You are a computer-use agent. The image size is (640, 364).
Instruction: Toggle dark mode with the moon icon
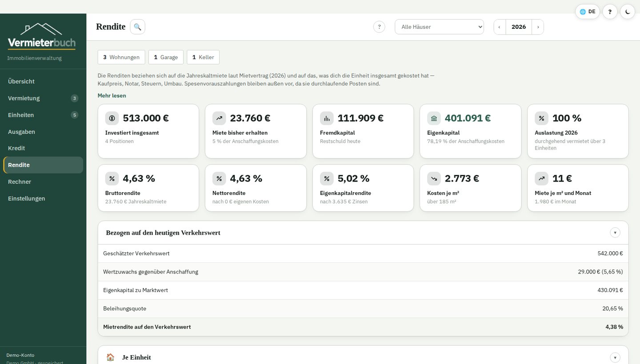click(x=628, y=12)
